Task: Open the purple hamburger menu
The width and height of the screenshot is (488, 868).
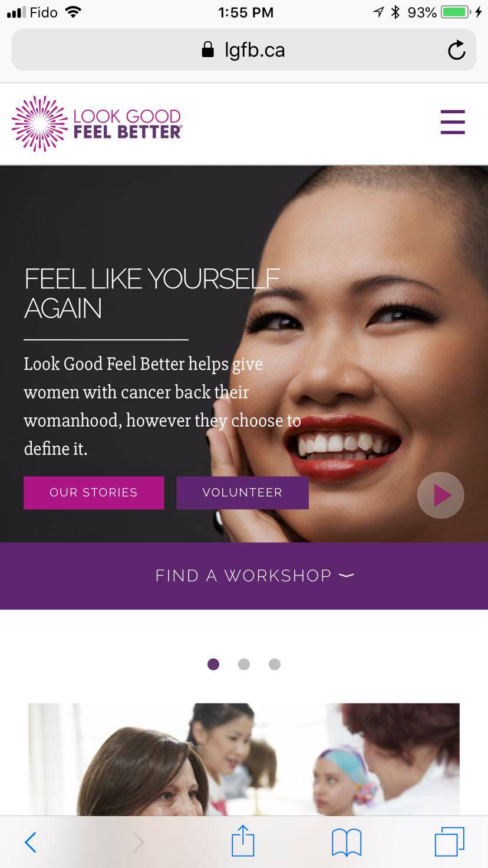Action: click(x=453, y=122)
